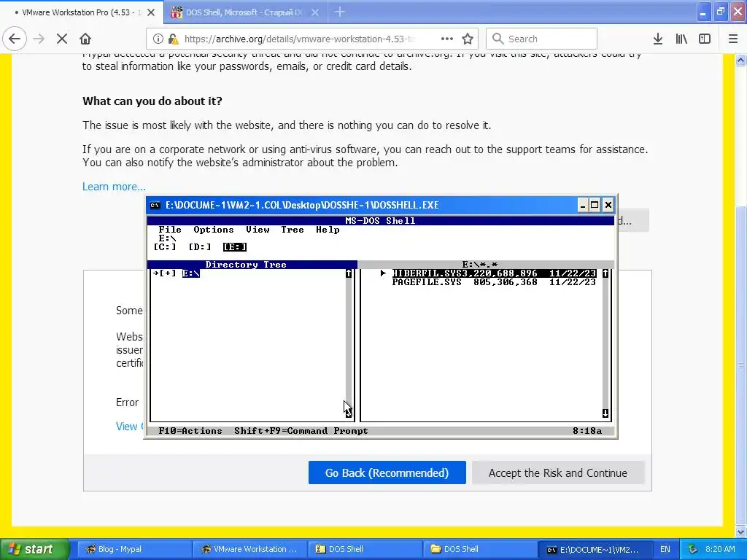Maximize the DOSSHELL.EXE console window
The width and height of the screenshot is (747, 560).
(x=595, y=205)
